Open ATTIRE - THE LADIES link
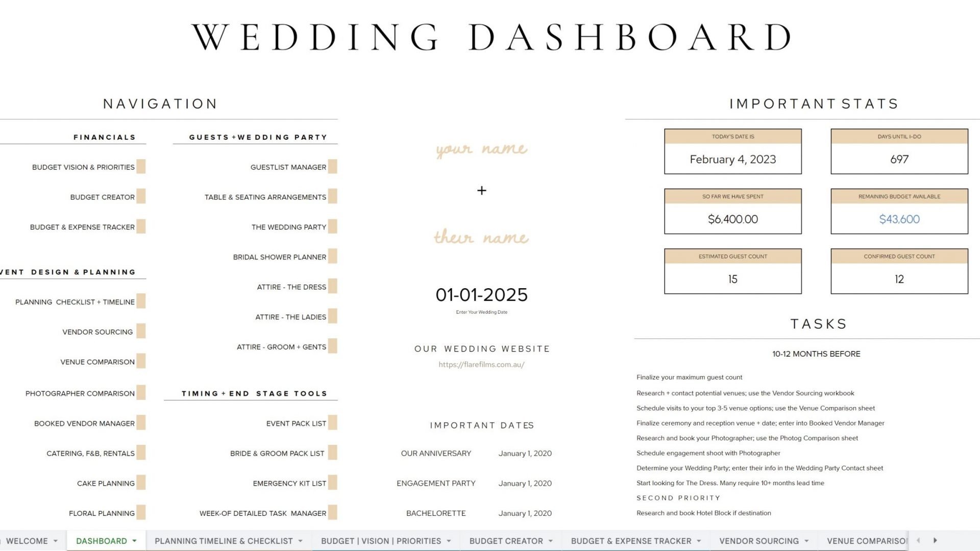980x551 pixels. 290,317
